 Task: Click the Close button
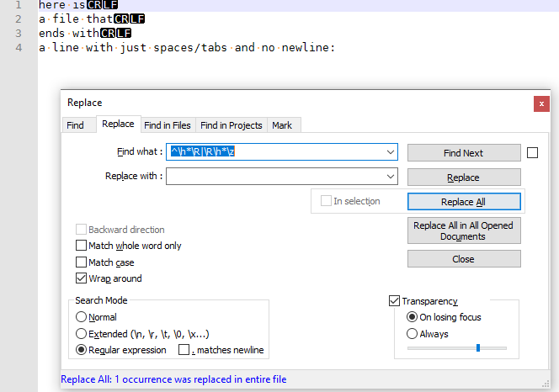[x=464, y=259]
